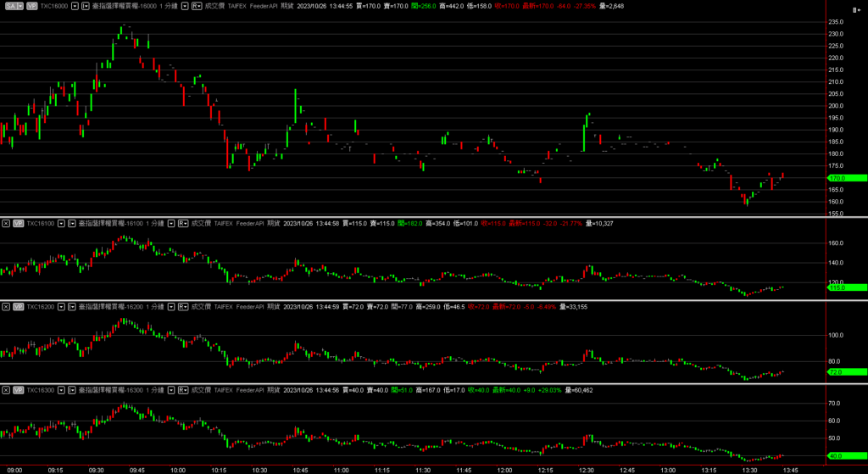
Task: Click the 09:45 time axis label
Action: [136, 470]
